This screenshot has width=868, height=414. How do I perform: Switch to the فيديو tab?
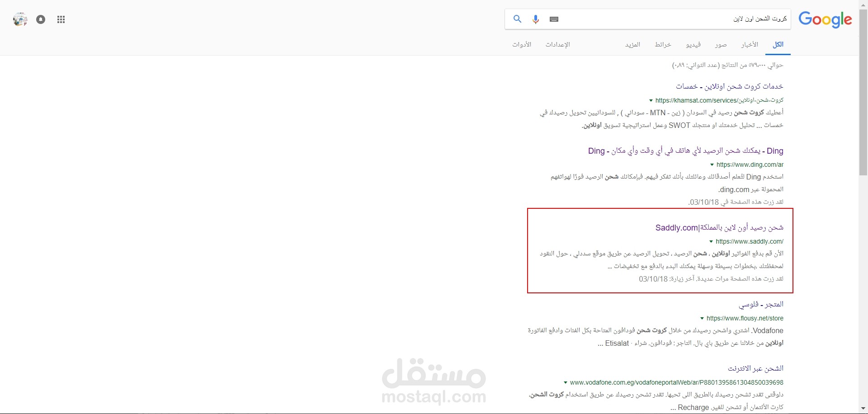(693, 44)
